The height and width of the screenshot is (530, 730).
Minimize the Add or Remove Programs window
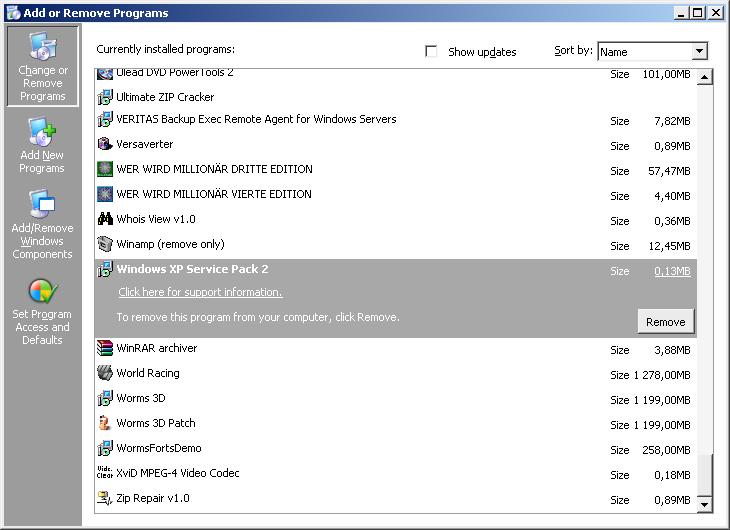click(681, 13)
